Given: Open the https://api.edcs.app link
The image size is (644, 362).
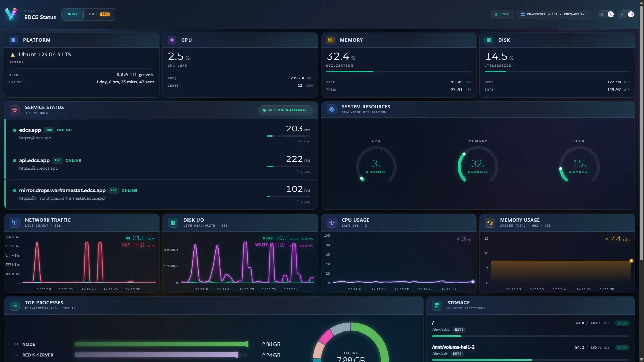Looking at the screenshot, I should pyautogui.click(x=39, y=168).
